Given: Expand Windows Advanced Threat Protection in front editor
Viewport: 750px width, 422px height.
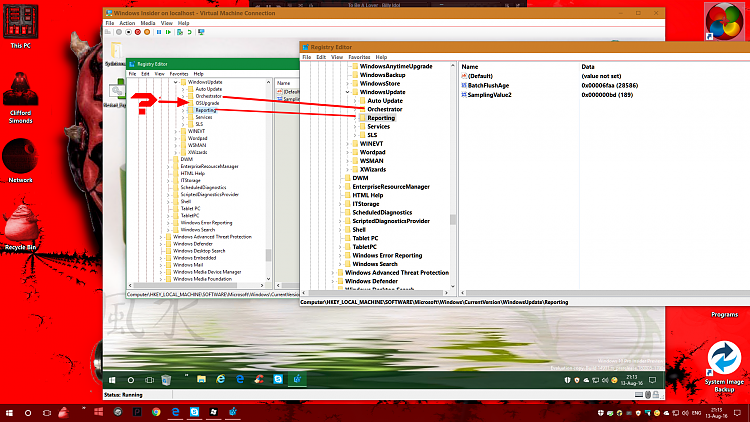Looking at the screenshot, I should (x=333, y=273).
